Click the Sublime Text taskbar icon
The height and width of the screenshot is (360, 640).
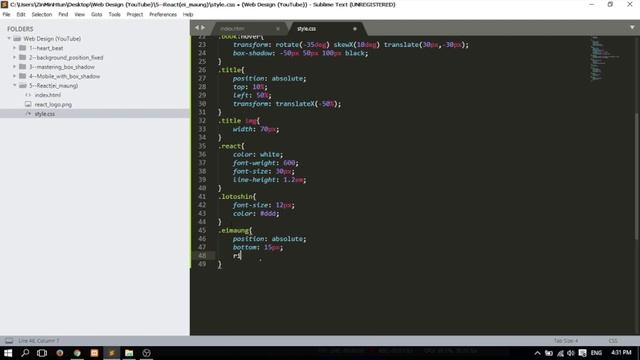[111, 353]
